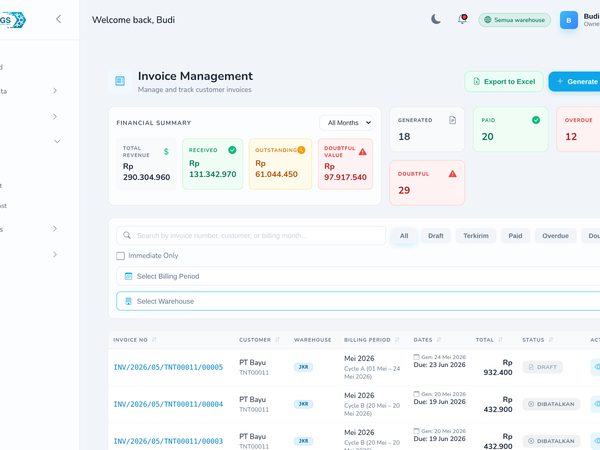600x450 pixels.
Task: Open the Overdue 12 summary card
Action: click(x=578, y=129)
